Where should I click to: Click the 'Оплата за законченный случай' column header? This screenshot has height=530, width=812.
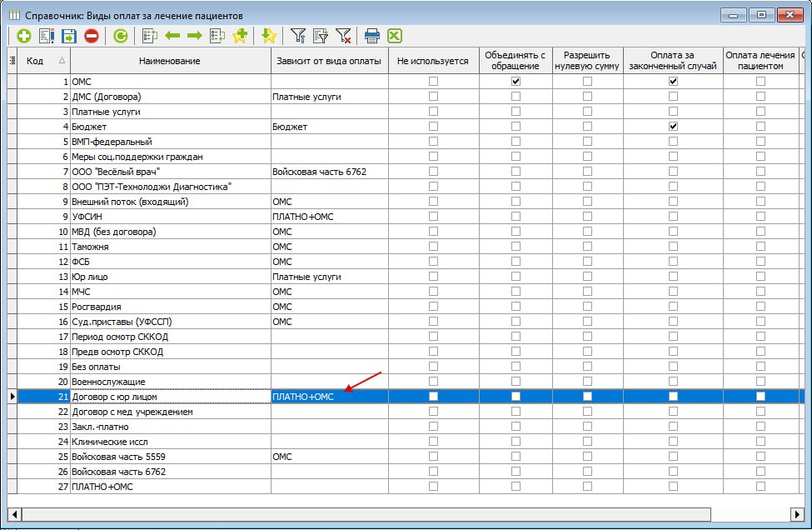tap(673, 61)
